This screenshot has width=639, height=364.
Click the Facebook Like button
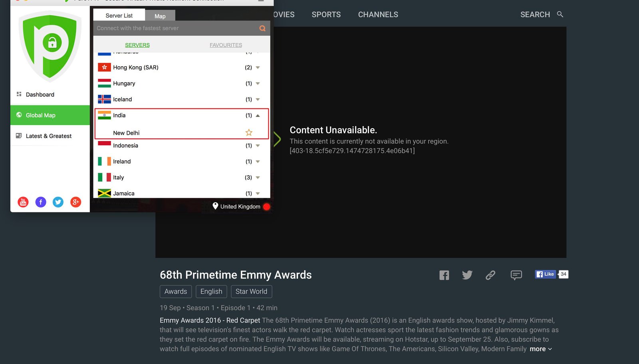[x=545, y=274]
